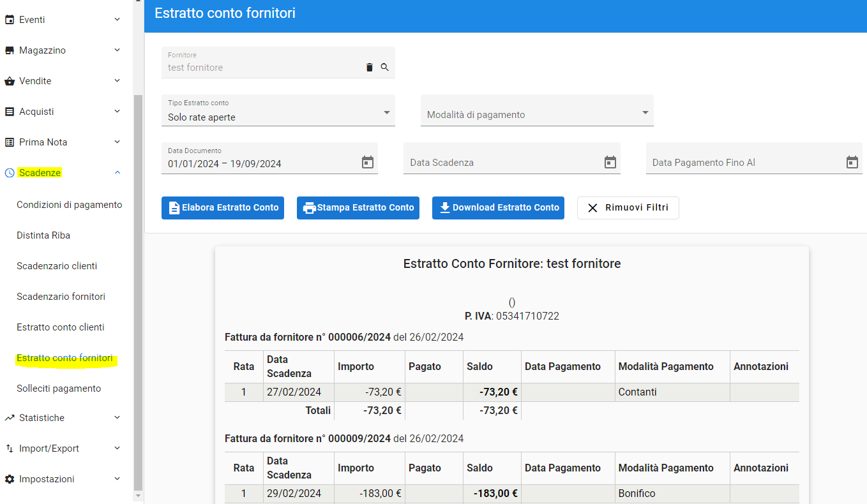Click the sidebar vertical scrollbar
Image resolution: width=867 pixels, height=504 pixels.
(x=138, y=287)
